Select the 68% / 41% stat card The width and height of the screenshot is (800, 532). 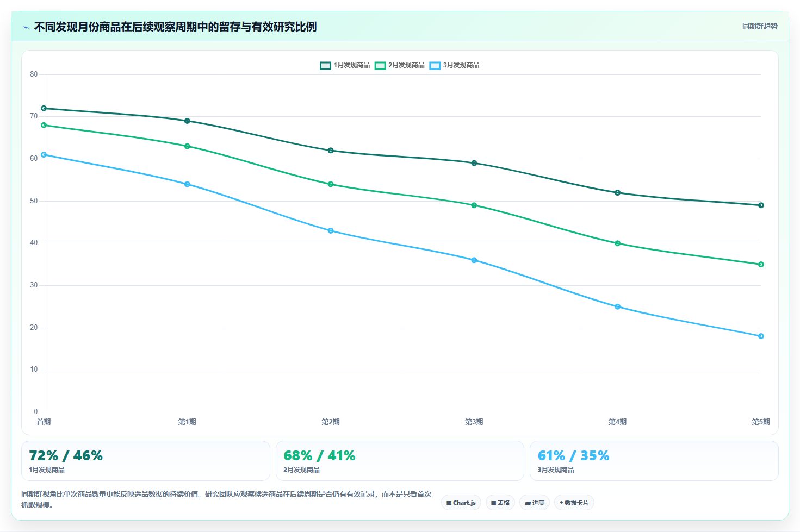(x=400, y=461)
